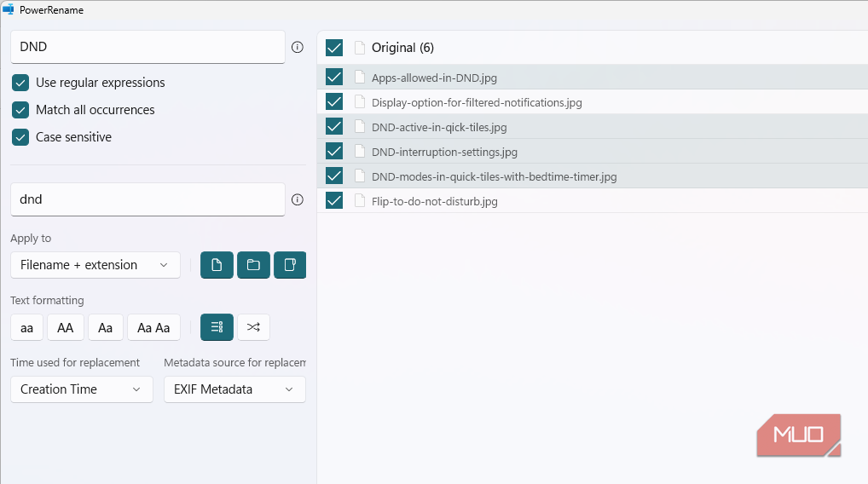Toggle the include files icon button

(217, 265)
